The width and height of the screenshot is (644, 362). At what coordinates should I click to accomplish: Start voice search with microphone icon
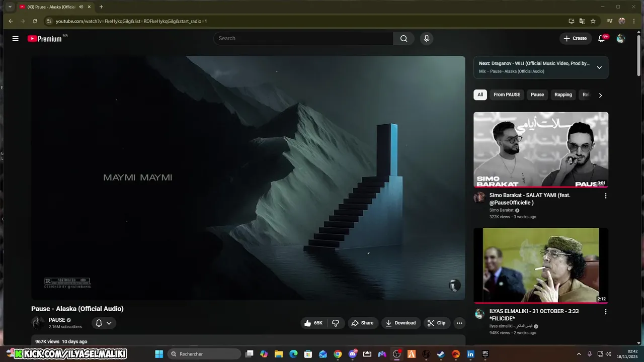427,39
